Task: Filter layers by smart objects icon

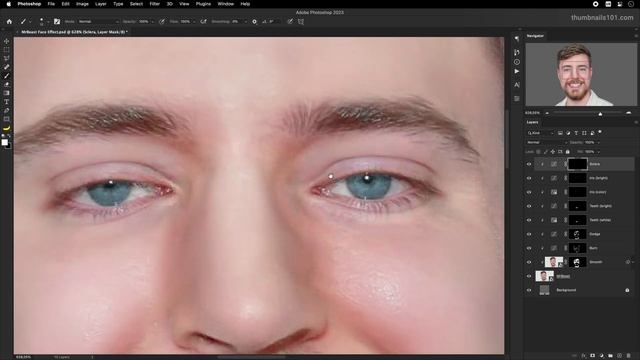Action: coord(592,133)
